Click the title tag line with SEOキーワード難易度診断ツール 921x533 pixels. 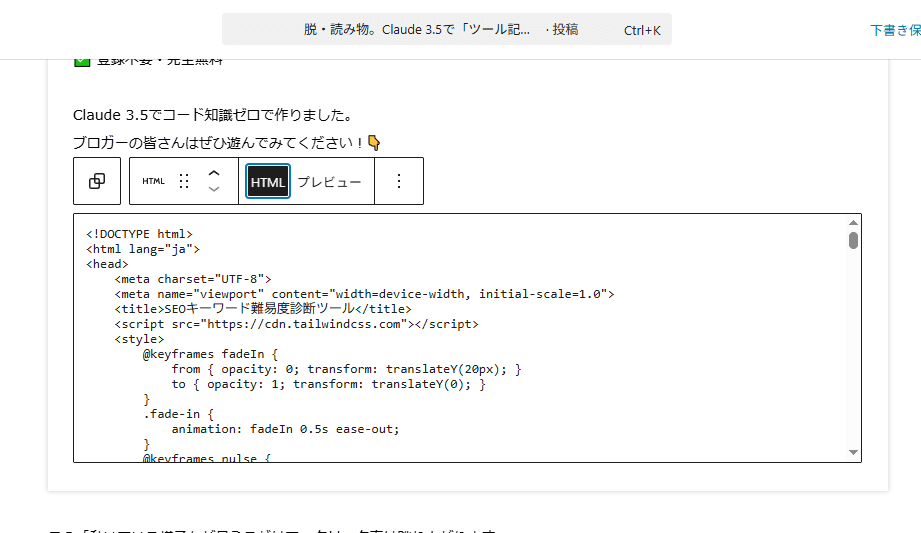click(x=262, y=309)
